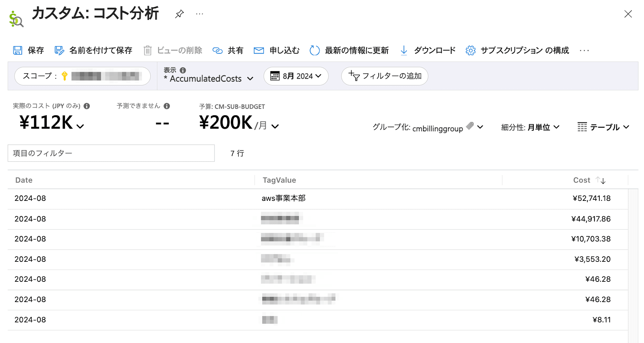Click the ¥8.11 cost cell
The height and width of the screenshot is (343, 644).
(601, 320)
